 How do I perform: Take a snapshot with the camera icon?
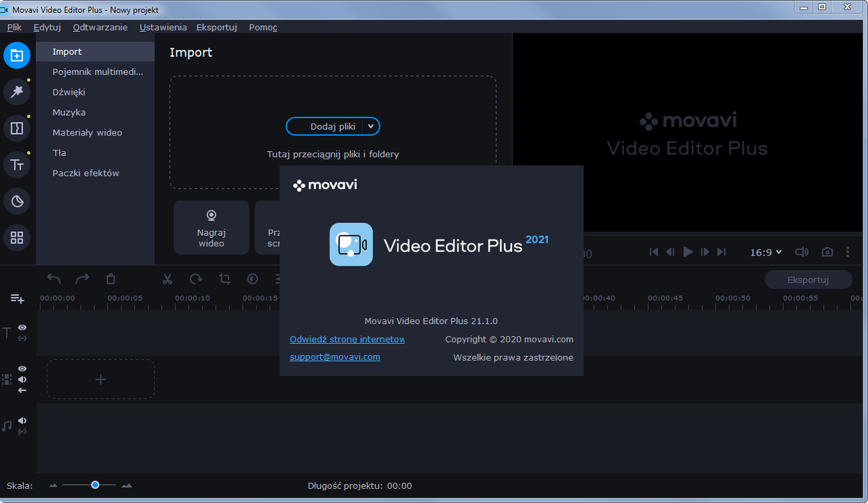827,252
